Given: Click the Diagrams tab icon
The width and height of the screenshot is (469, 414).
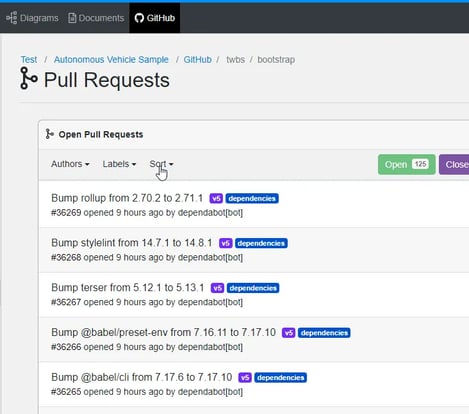Looking at the screenshot, I should tap(12, 18).
